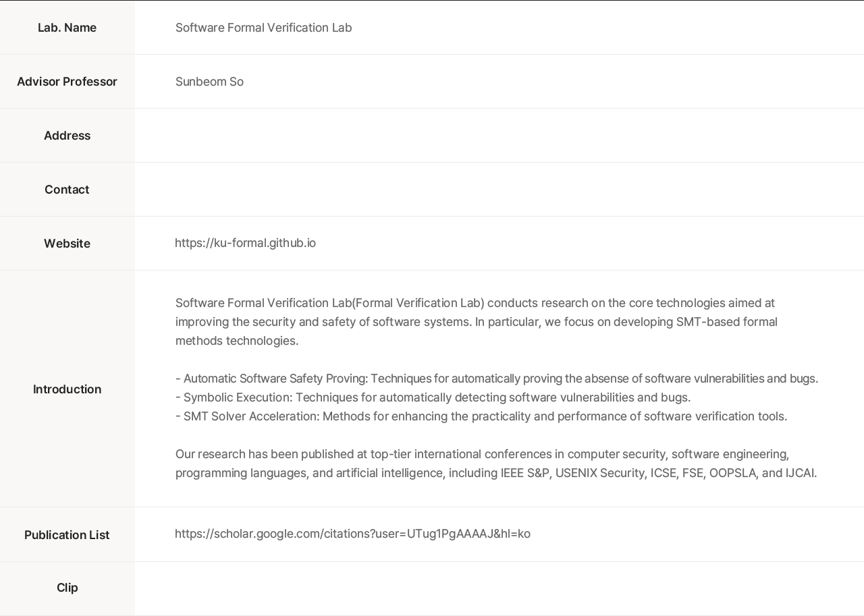This screenshot has height=616, width=864.
Task: Click the empty Contact value cell
Action: pos(500,190)
